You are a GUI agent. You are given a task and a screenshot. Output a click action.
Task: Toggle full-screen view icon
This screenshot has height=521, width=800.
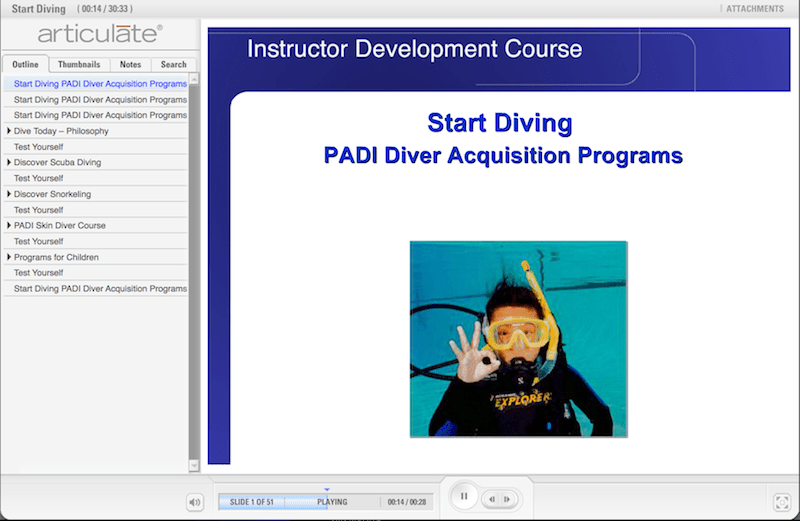click(782, 502)
